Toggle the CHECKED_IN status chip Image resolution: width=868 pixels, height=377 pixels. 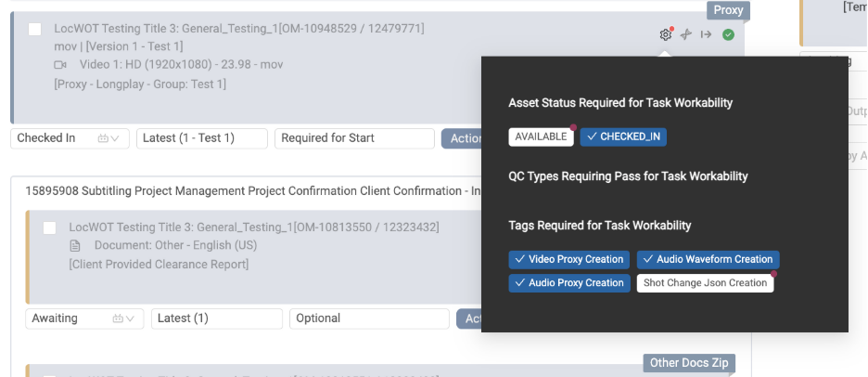pos(623,136)
